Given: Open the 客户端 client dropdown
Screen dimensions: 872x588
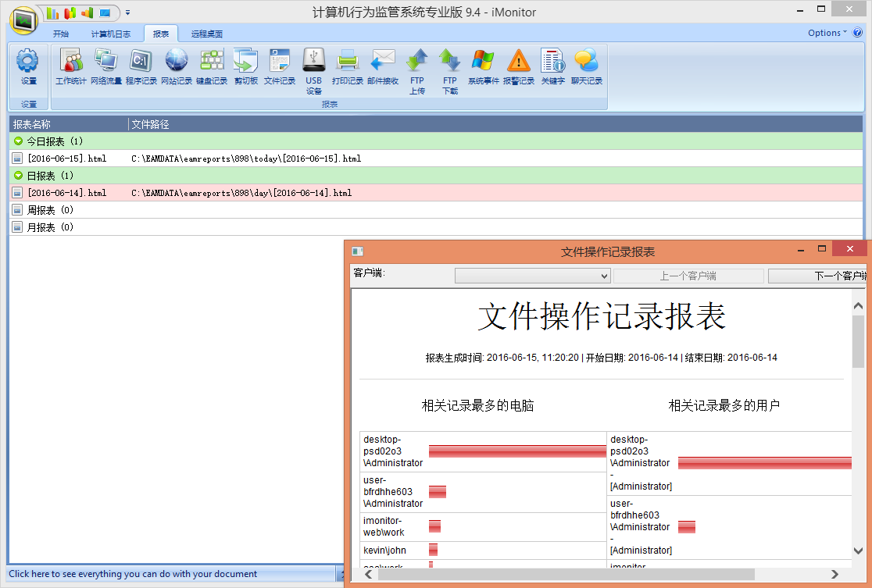Looking at the screenshot, I should click(532, 276).
